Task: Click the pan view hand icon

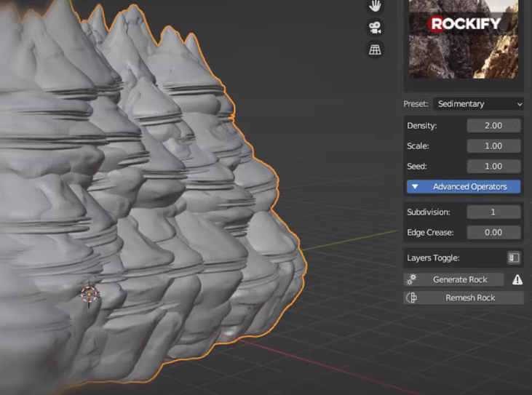Action: 376,6
